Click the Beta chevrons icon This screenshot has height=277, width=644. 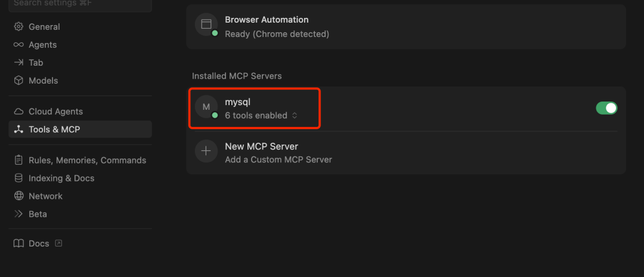pyautogui.click(x=18, y=214)
